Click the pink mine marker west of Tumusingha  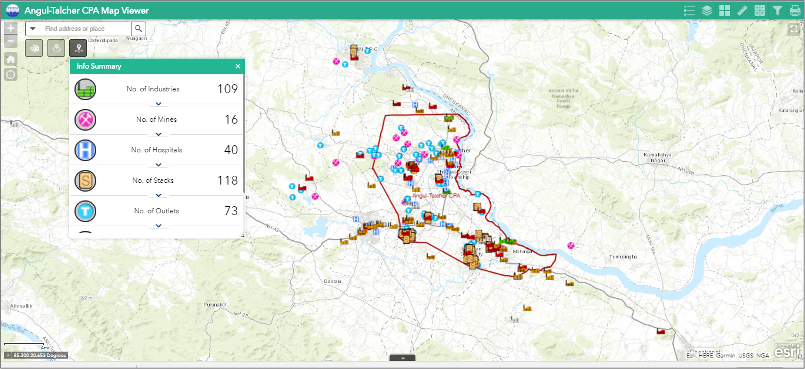(570, 245)
